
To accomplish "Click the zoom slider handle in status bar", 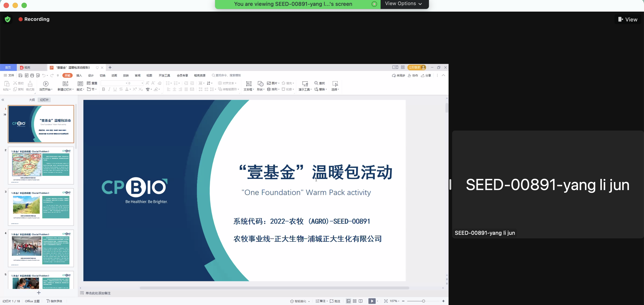I will click(x=423, y=301).
